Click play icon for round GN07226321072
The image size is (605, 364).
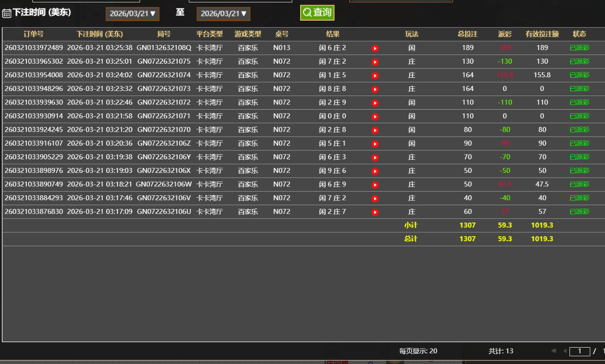click(x=375, y=103)
